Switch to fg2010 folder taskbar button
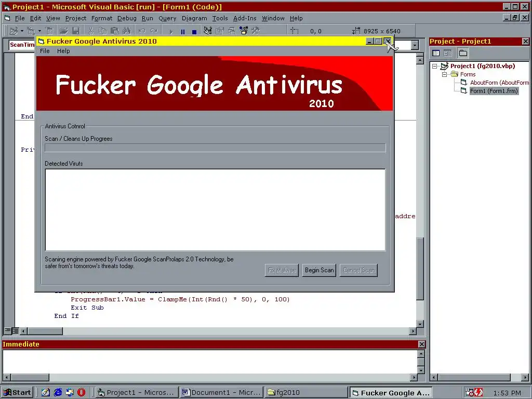 (307, 393)
